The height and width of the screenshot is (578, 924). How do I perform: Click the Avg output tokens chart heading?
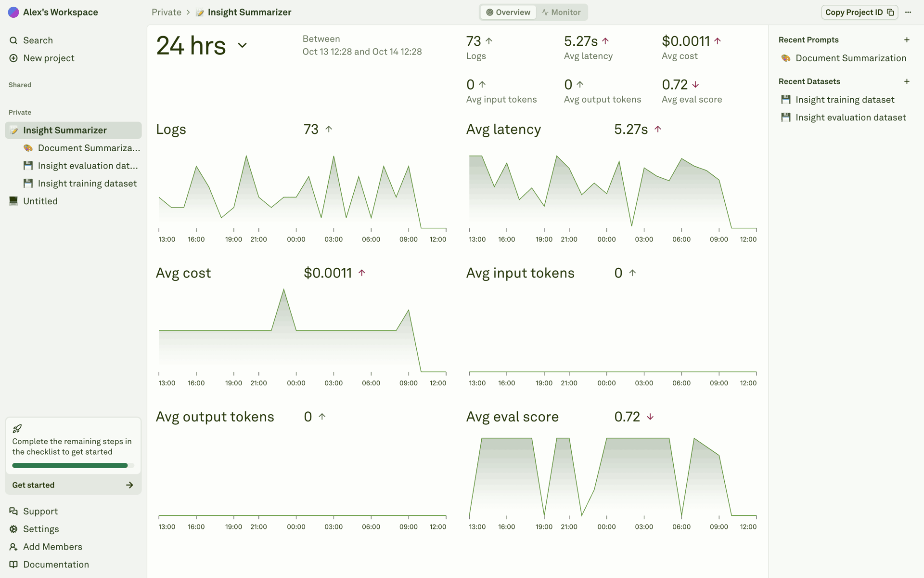pyautogui.click(x=215, y=417)
